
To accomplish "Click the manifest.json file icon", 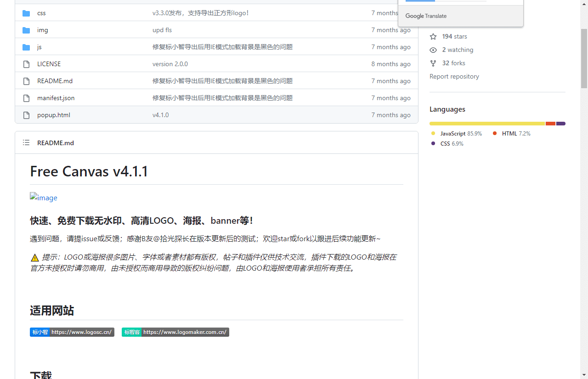I will (26, 98).
